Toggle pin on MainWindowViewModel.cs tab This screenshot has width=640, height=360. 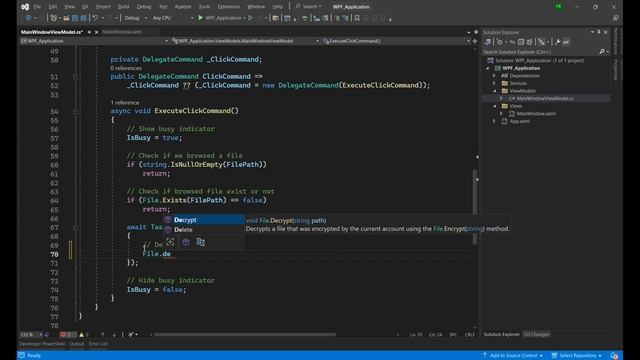point(89,32)
